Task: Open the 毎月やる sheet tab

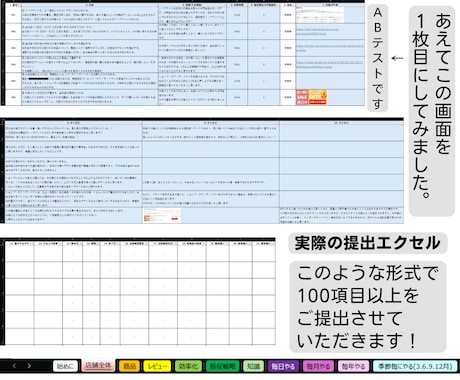Action: pyautogui.click(x=318, y=366)
